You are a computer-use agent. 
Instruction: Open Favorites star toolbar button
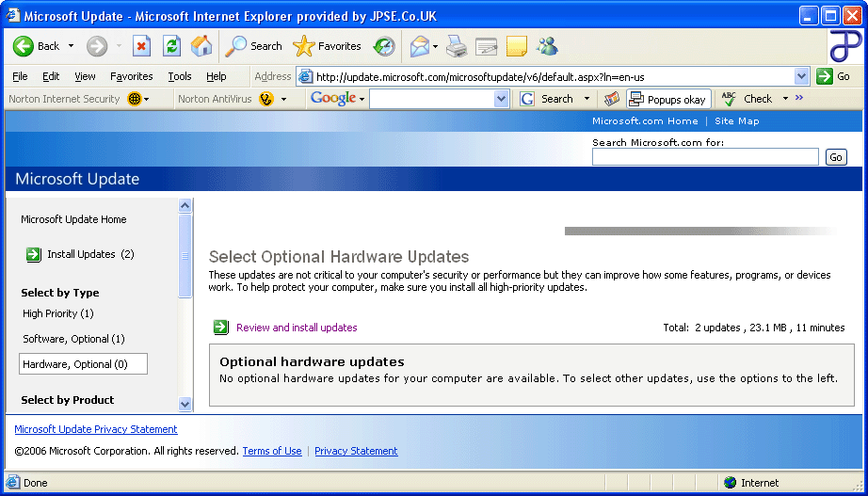pos(328,46)
